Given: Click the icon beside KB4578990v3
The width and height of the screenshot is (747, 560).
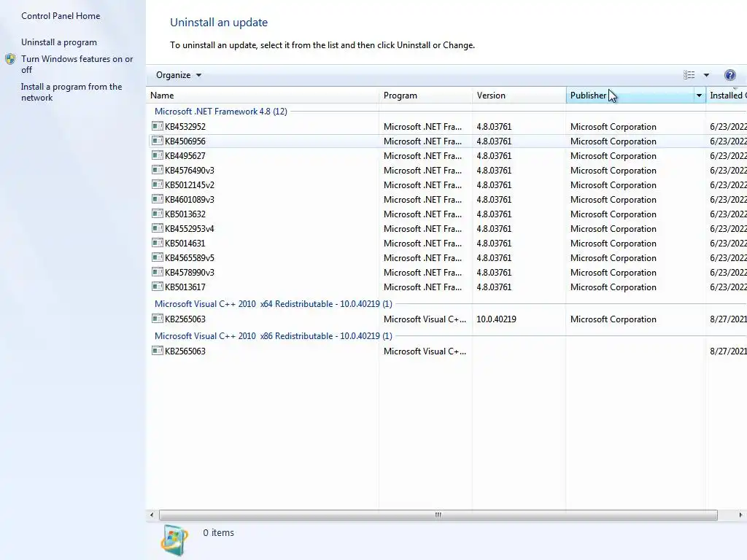Looking at the screenshot, I should pos(158,272).
